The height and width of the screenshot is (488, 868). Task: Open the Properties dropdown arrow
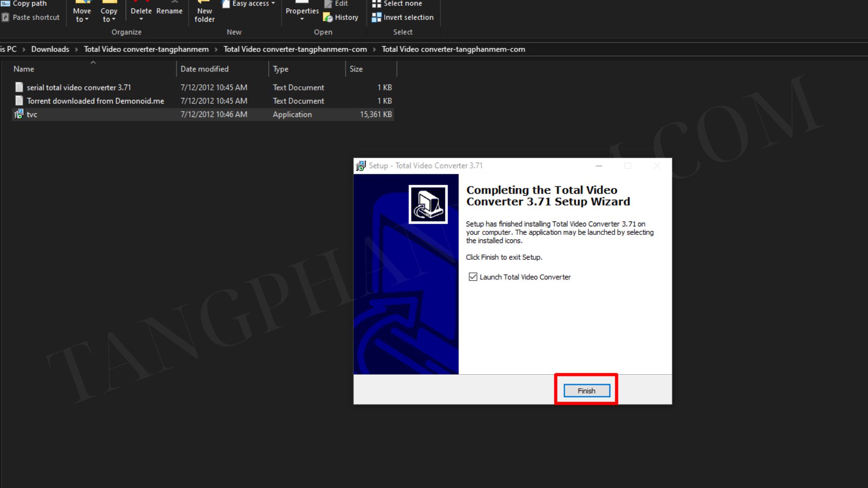302,19
